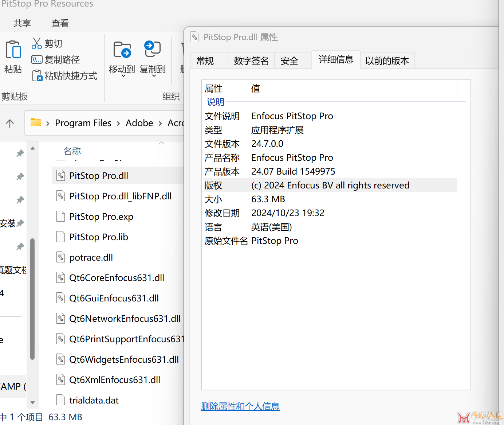Image resolution: width=504 pixels, height=425 pixels.
Task: Click the potrace.dll file icon
Action: tap(61, 257)
